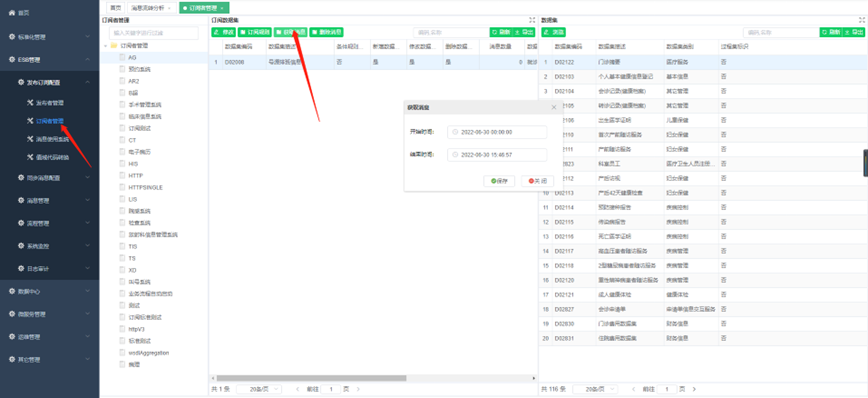
Task: Select CT in subscriber tree
Action: (x=132, y=140)
